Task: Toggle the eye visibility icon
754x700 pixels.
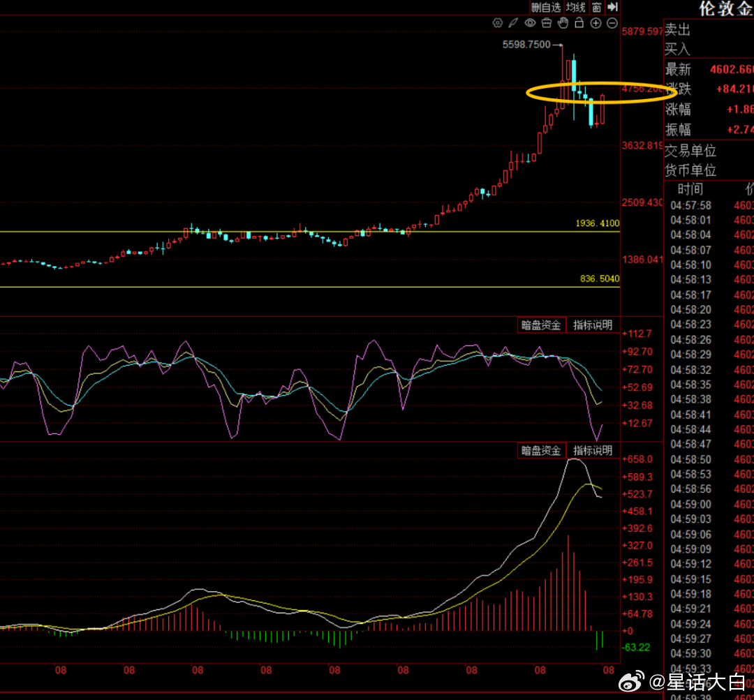Action: (x=530, y=23)
